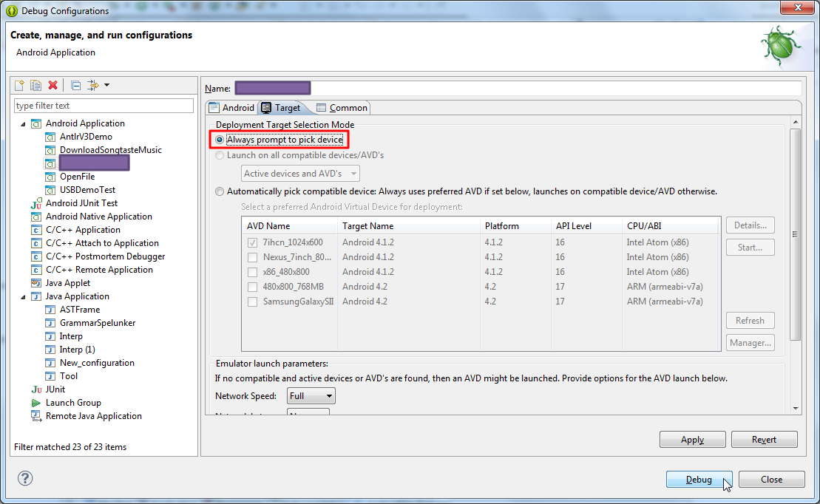Image resolution: width=820 pixels, height=504 pixels.
Task: Click the Target panel scroll up arrow
Action: (796, 122)
